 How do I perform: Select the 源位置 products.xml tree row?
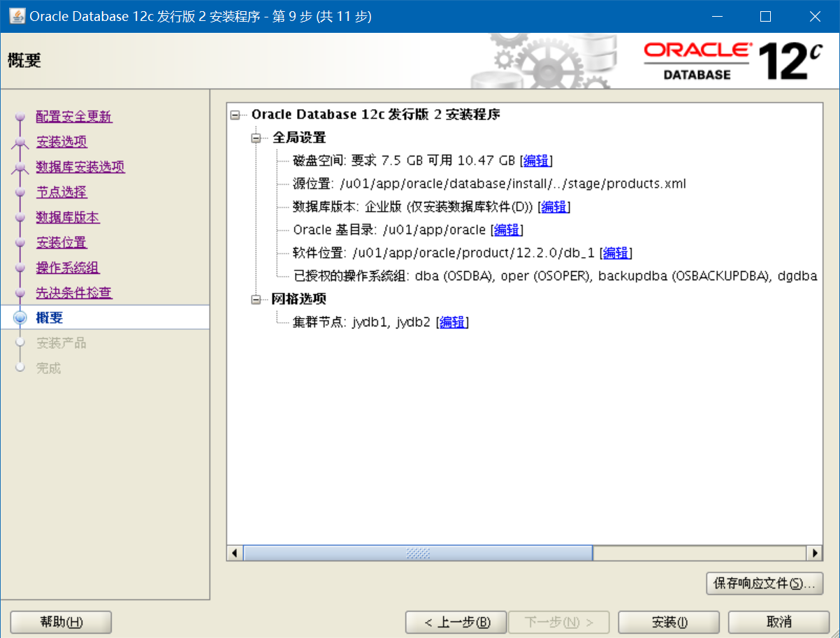click(489, 184)
